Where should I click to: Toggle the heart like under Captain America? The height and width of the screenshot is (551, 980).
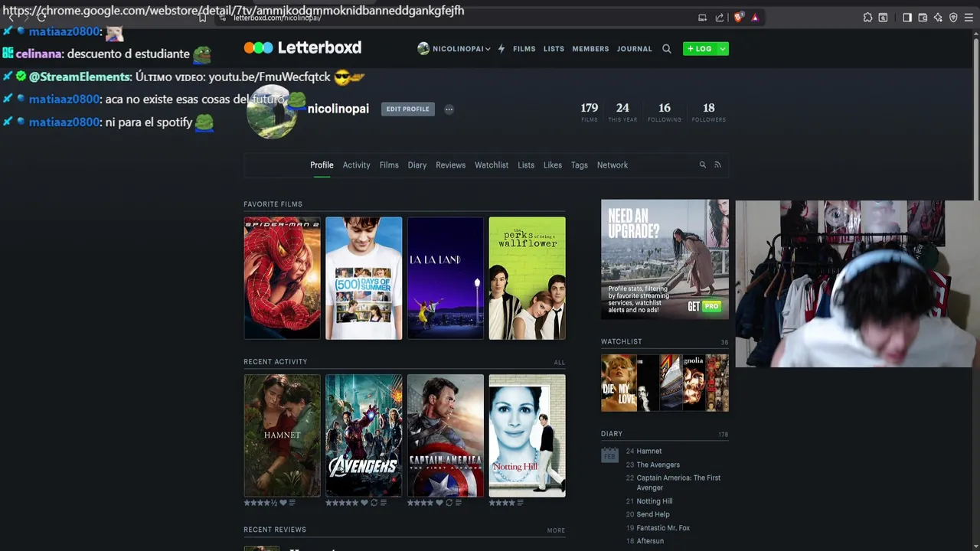(439, 503)
